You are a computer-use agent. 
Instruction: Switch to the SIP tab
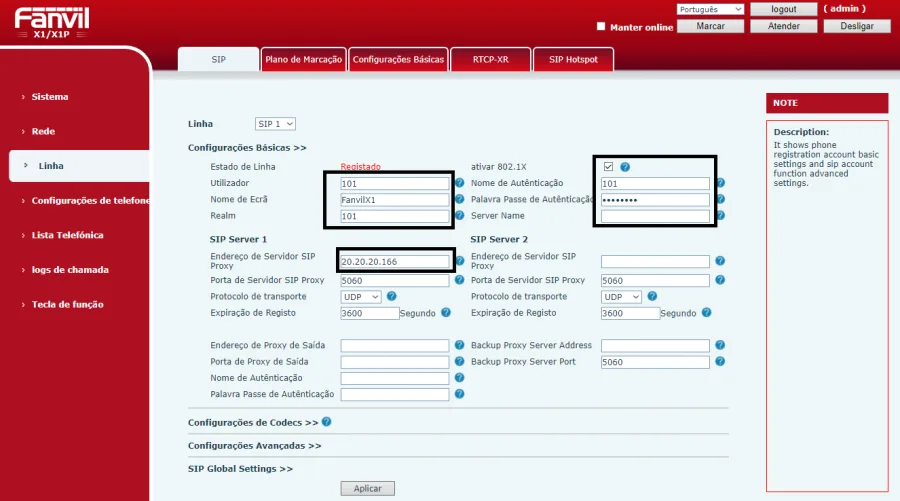coord(218,60)
